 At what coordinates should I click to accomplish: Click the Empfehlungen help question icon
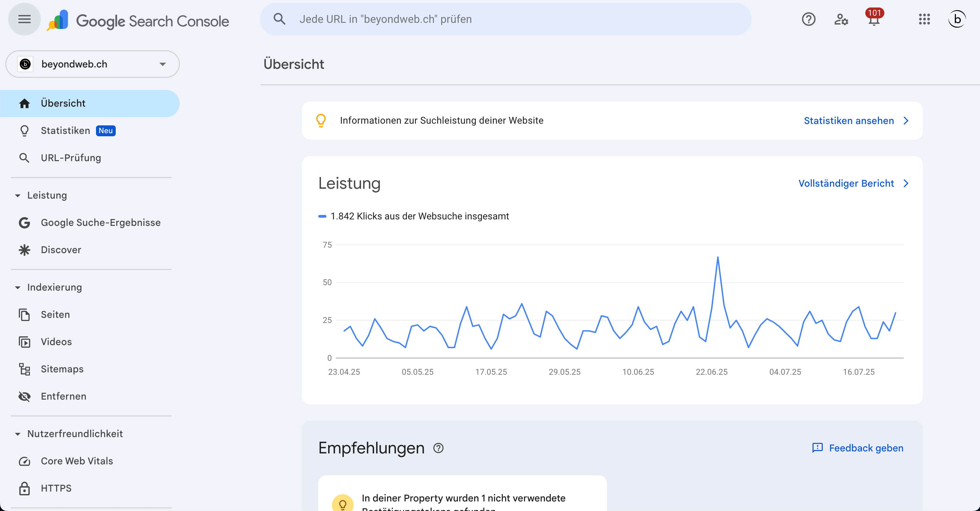click(x=438, y=448)
